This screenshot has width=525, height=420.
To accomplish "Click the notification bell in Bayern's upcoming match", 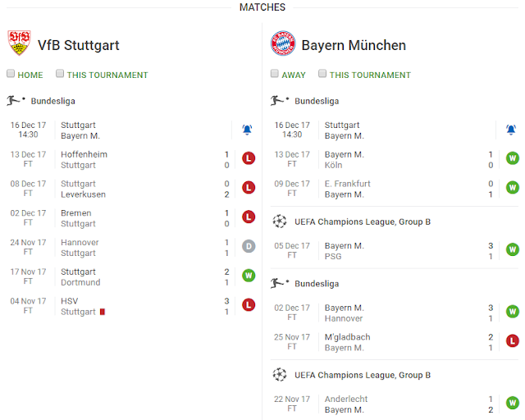I will (511, 130).
